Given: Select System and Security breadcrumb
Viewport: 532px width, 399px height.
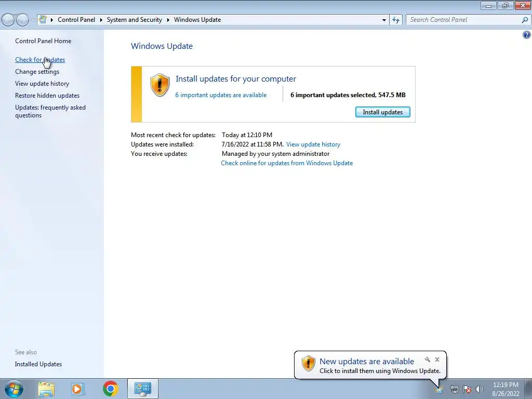Looking at the screenshot, I should 135,20.
